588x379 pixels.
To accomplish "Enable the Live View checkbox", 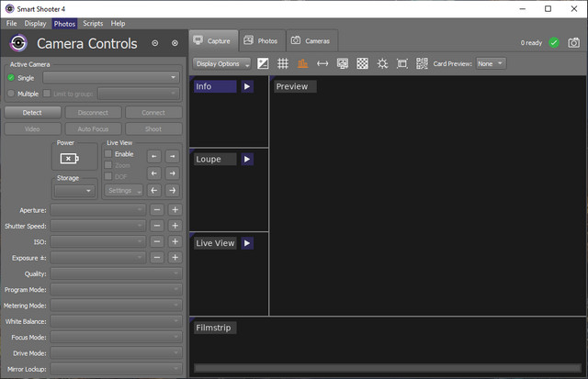I will click(108, 154).
